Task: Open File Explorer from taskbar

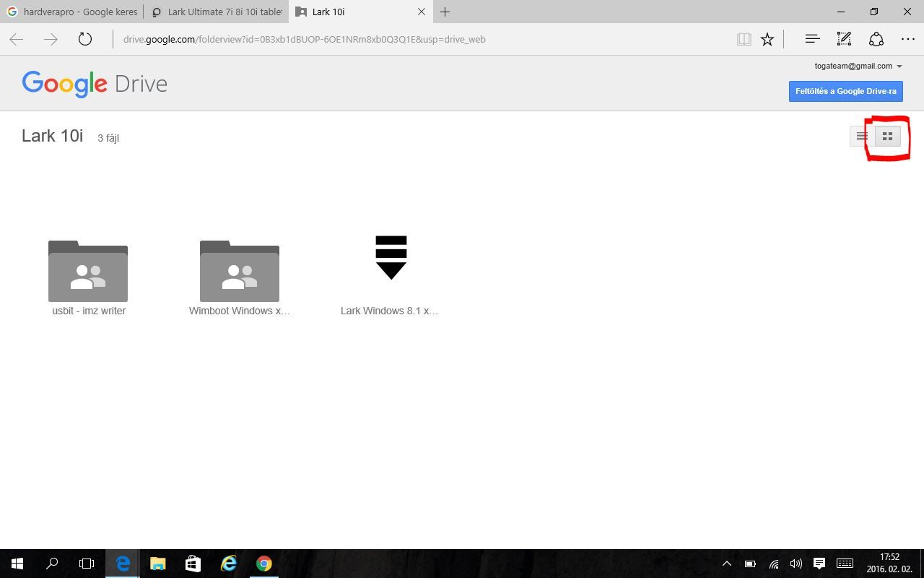Action: click(157, 564)
